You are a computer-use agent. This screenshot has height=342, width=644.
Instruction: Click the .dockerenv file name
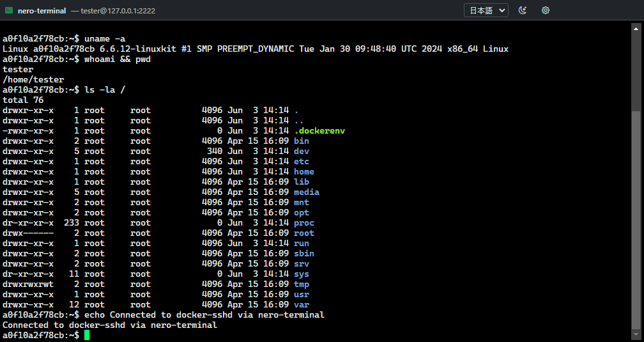319,130
